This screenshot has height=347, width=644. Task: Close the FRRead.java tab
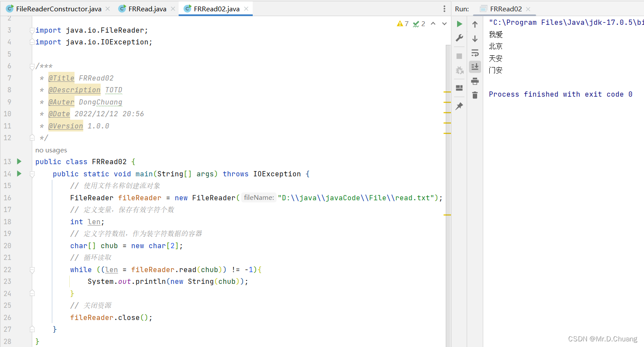[173, 9]
